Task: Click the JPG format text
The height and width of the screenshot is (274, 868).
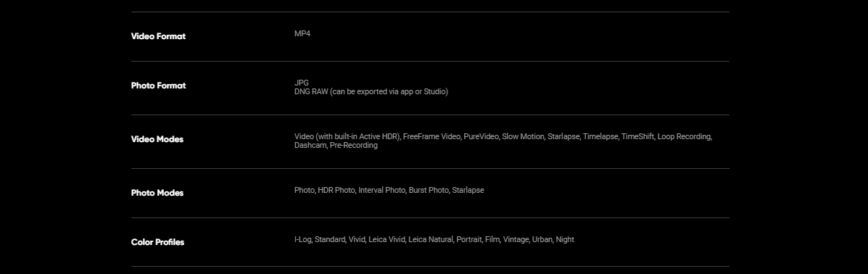Action: (302, 83)
